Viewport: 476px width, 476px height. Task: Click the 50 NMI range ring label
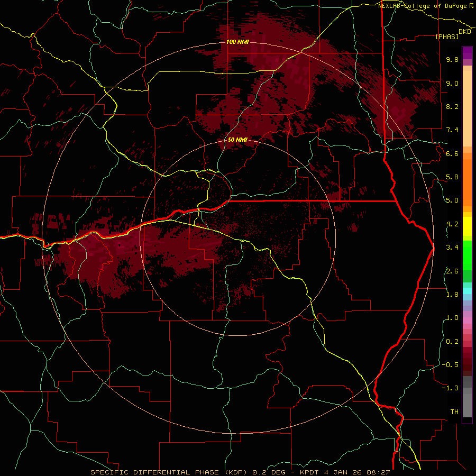237,140
